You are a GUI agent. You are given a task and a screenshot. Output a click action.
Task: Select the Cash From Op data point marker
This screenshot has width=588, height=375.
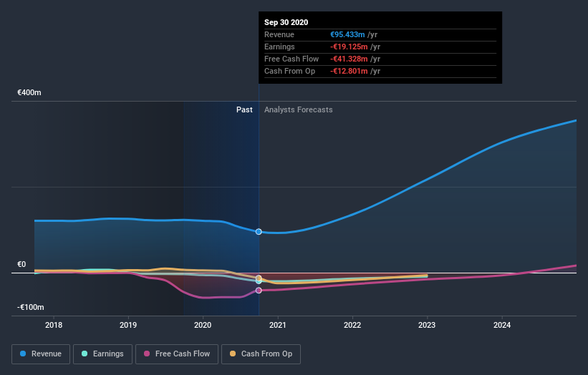pos(259,278)
